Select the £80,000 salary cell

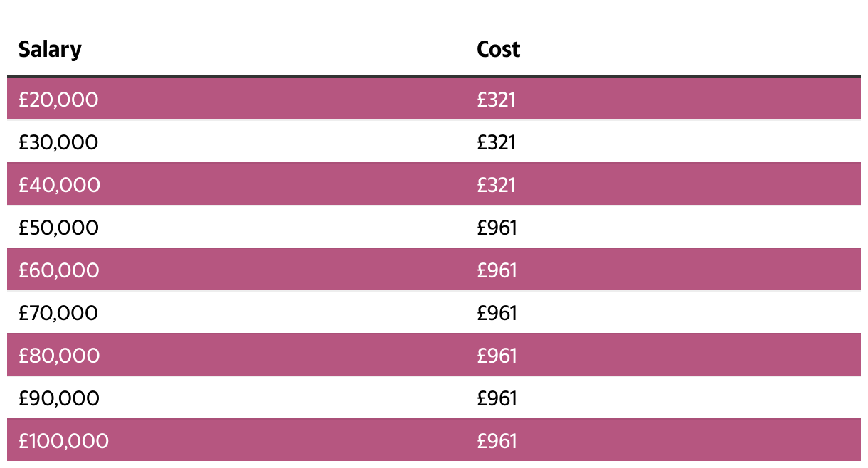coord(59,356)
